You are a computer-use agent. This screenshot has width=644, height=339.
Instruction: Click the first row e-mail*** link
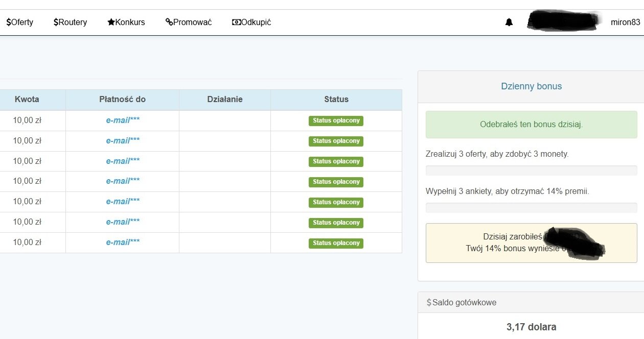(123, 120)
